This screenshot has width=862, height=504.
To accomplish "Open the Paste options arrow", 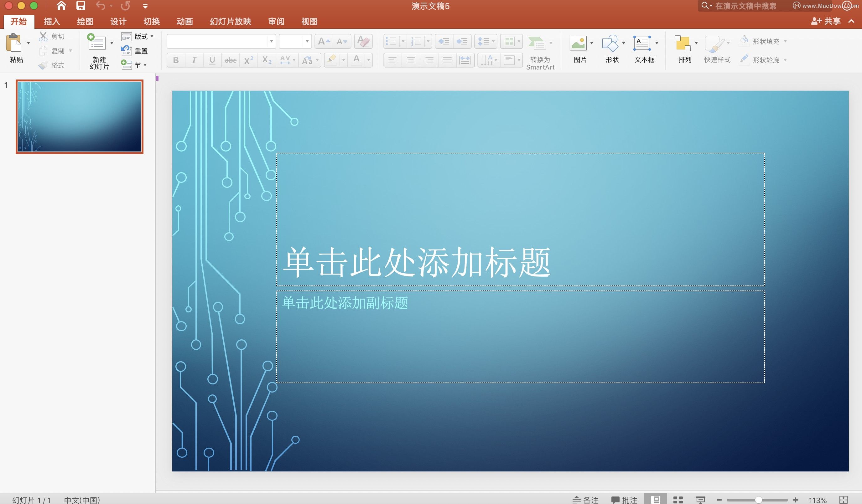I will pos(29,43).
